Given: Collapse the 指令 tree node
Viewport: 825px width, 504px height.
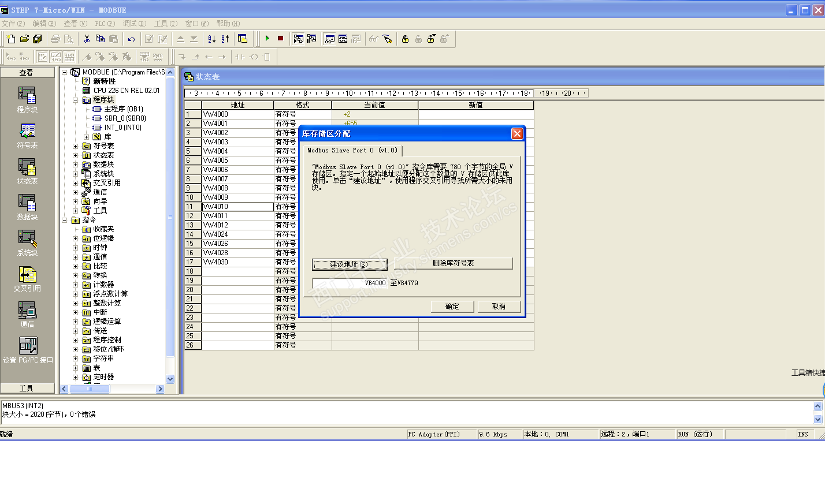Looking at the screenshot, I should click(x=64, y=220).
